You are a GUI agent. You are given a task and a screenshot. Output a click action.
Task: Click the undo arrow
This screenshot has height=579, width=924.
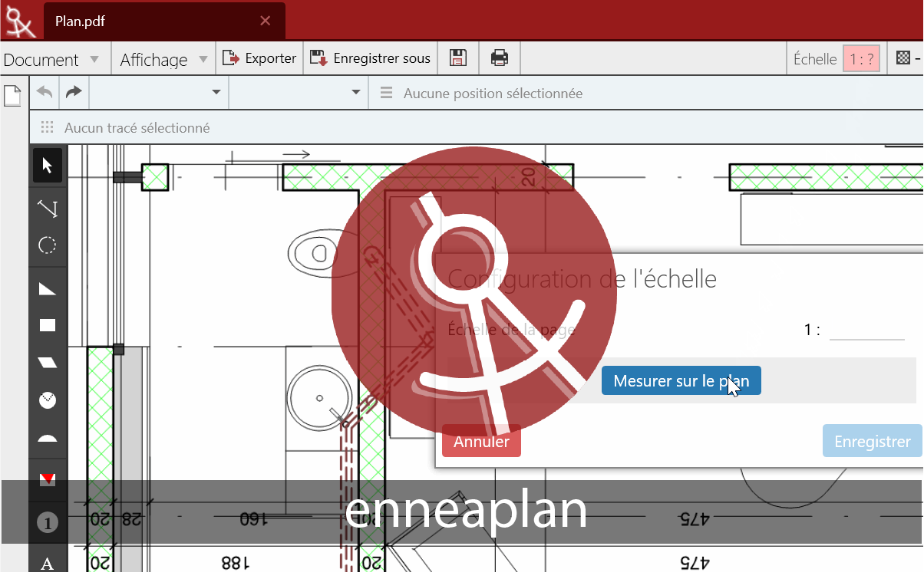pyautogui.click(x=45, y=93)
